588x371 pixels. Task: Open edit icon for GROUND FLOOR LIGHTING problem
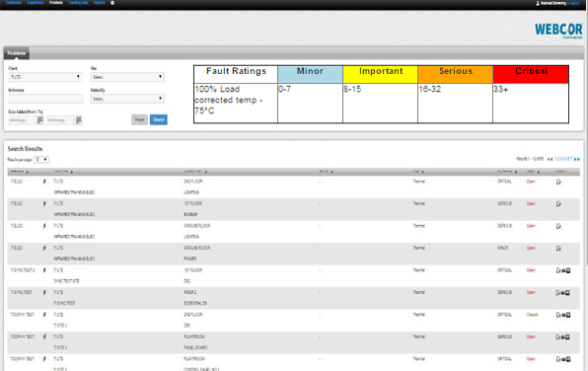click(558, 226)
